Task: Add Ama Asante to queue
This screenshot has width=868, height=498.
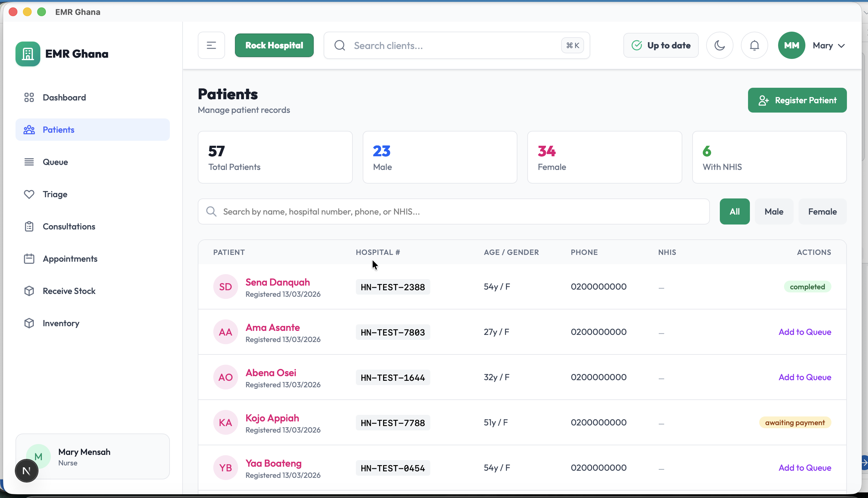Action: [x=804, y=332]
